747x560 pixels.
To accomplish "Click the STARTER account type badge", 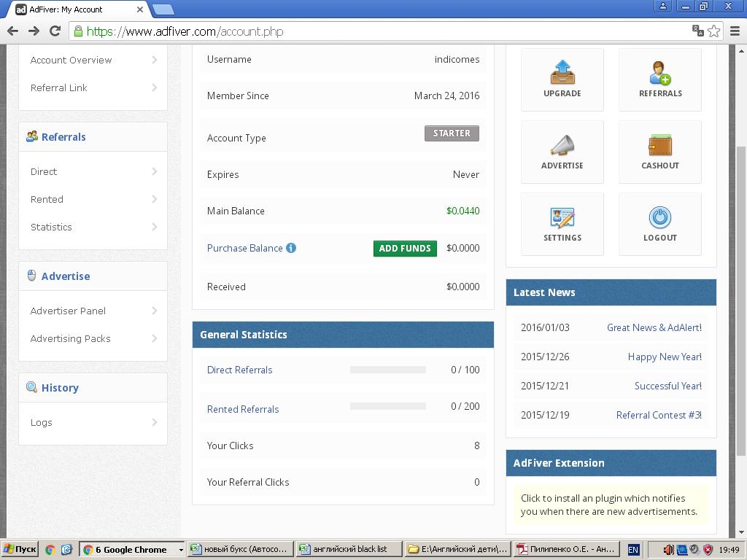I will [x=452, y=133].
